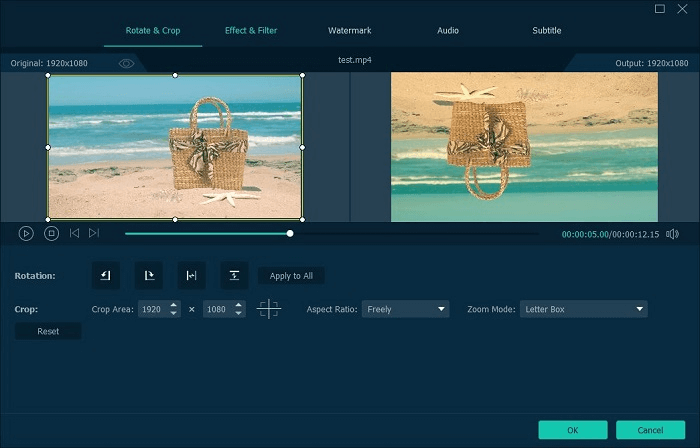Flip the video vertically
The height and width of the screenshot is (448, 700).
pos(234,275)
